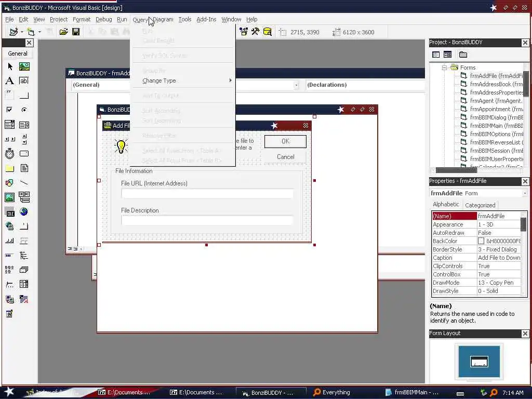
Task: Open the File menu
Action: tap(9, 19)
